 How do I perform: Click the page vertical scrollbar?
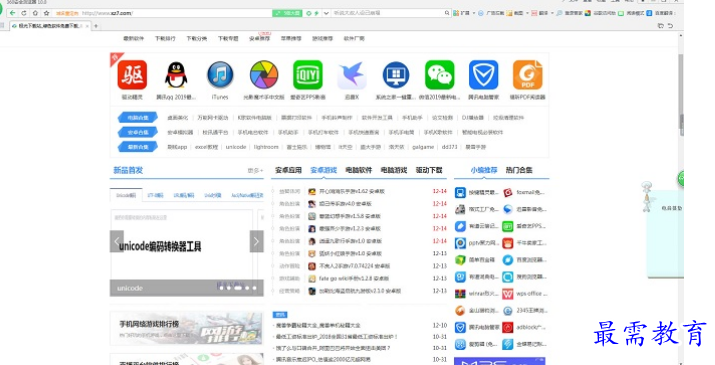681,95
